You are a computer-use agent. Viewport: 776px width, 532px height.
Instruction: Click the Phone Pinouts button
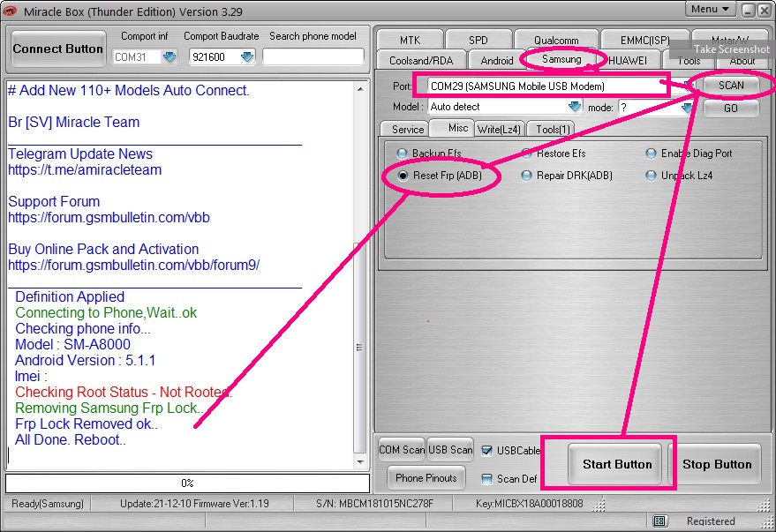[x=426, y=478]
